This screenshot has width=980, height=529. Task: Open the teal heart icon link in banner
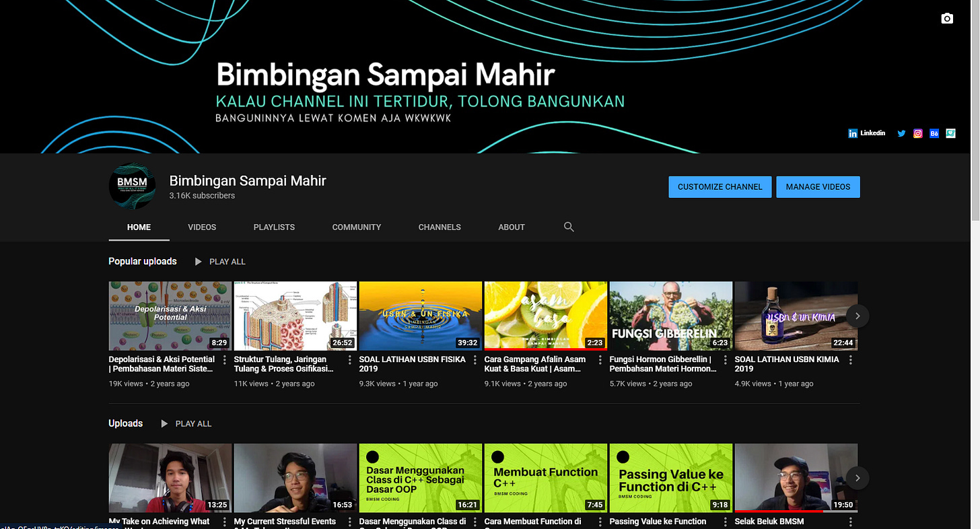(950, 133)
